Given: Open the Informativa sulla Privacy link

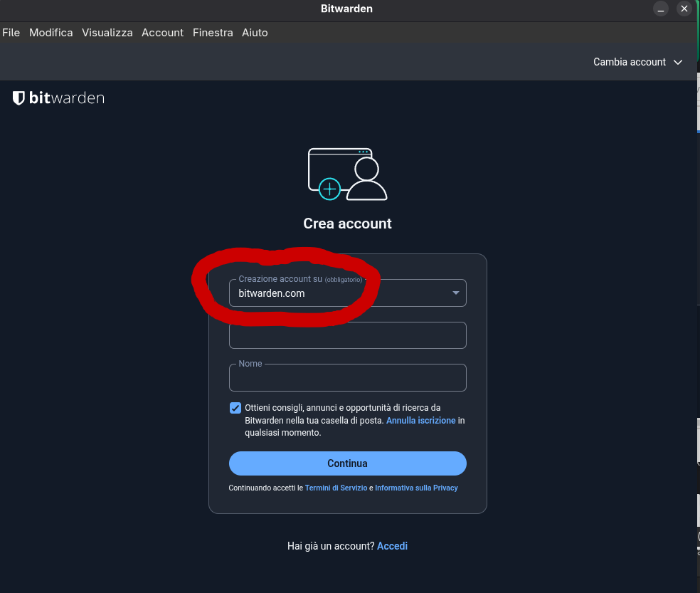Looking at the screenshot, I should tap(416, 488).
